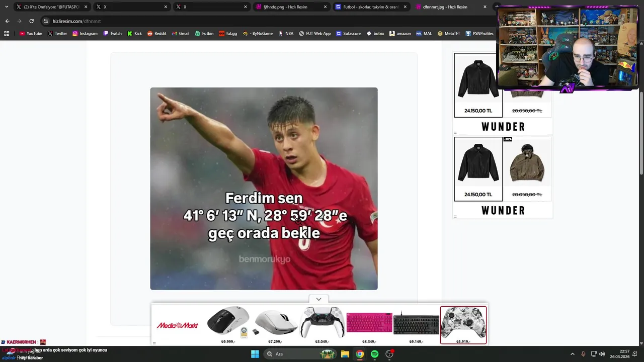Click Chrome icon in taskbar

pyautogui.click(x=360, y=354)
